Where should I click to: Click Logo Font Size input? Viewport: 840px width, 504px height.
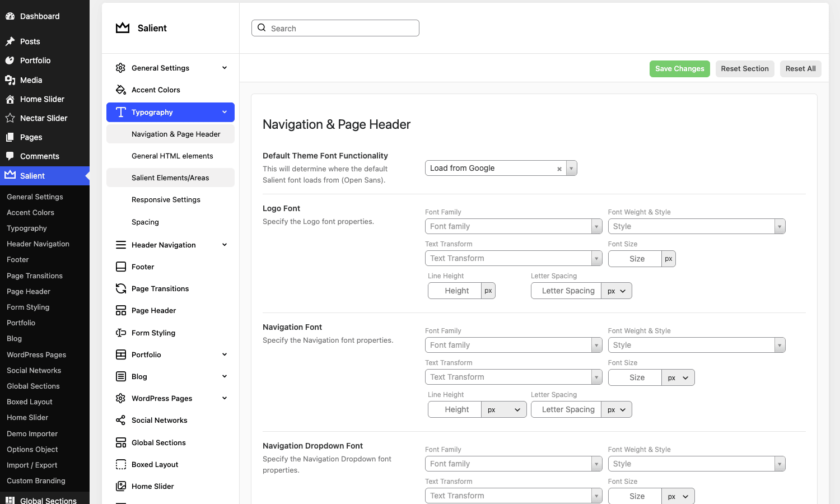coord(635,259)
